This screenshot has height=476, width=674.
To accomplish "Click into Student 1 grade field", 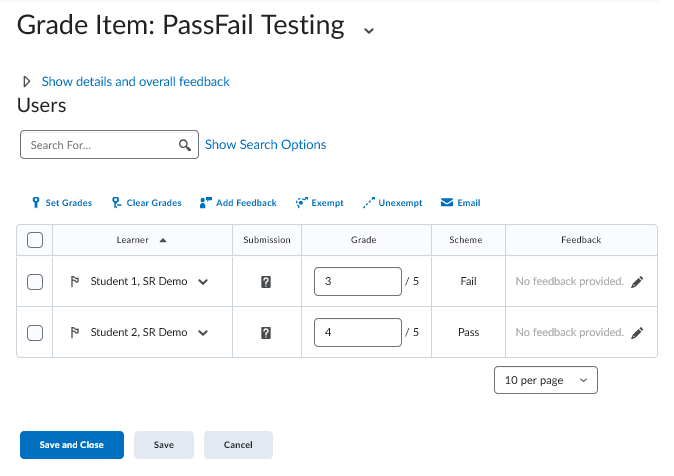I will tap(357, 282).
